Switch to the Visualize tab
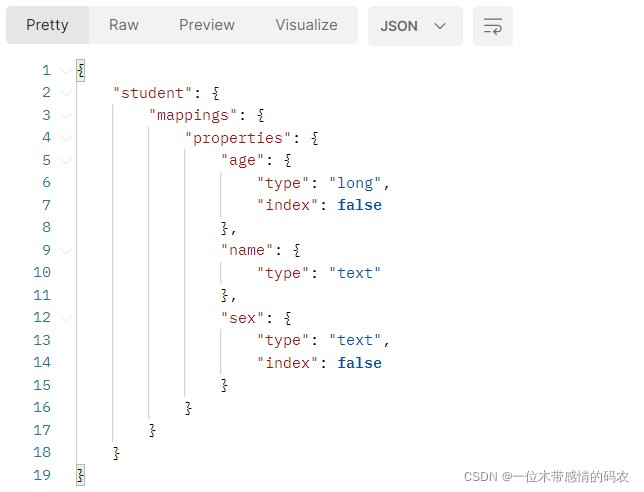The image size is (644, 492). click(306, 25)
